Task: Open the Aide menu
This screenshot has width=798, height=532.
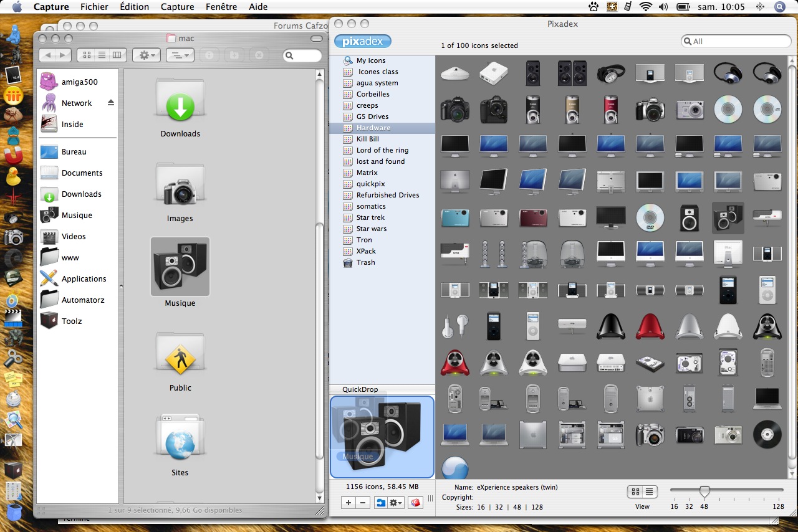Action: tap(258, 7)
